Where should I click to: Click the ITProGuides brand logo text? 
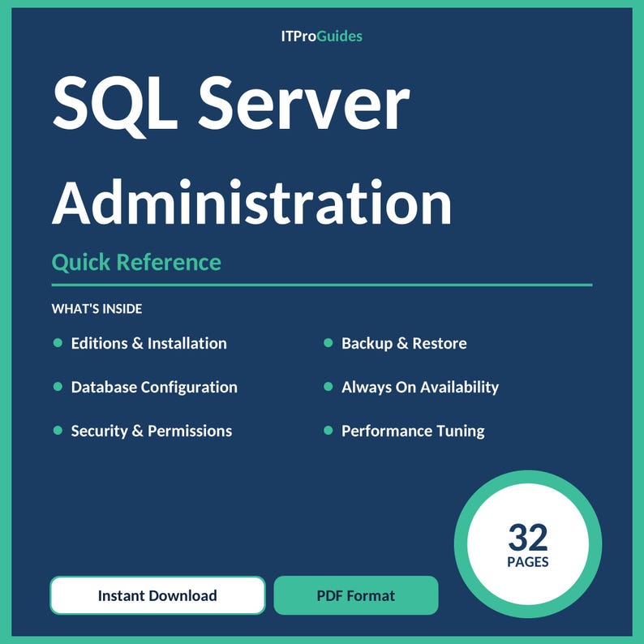(321, 36)
